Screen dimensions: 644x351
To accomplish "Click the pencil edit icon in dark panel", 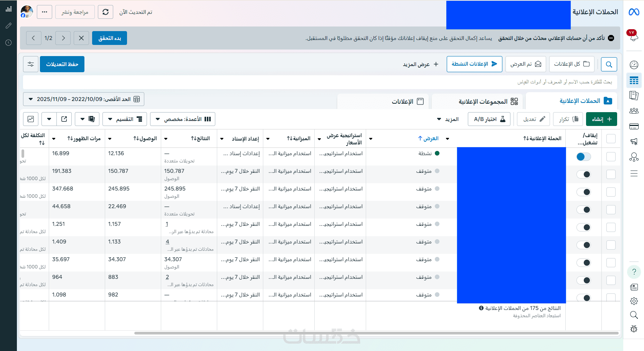I will [8, 26].
